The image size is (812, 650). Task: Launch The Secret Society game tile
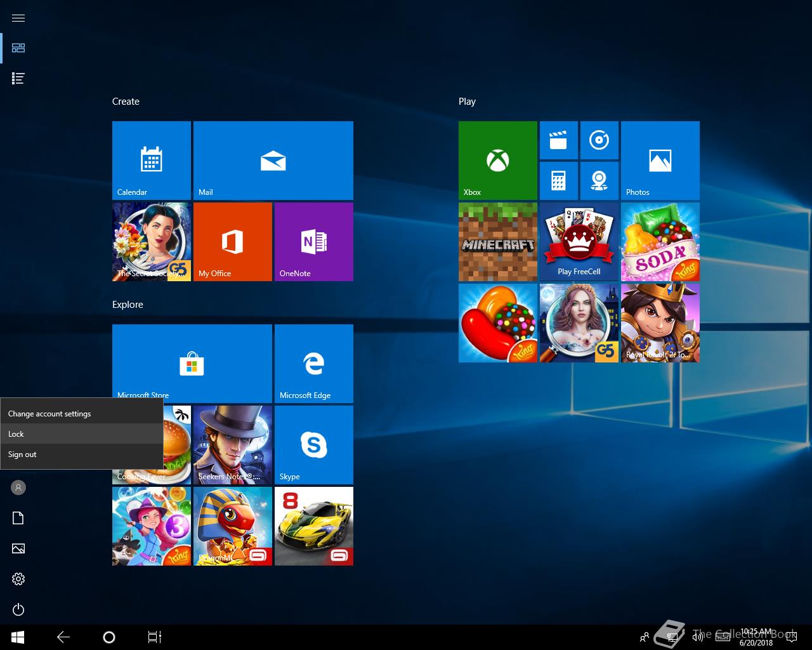(152, 242)
